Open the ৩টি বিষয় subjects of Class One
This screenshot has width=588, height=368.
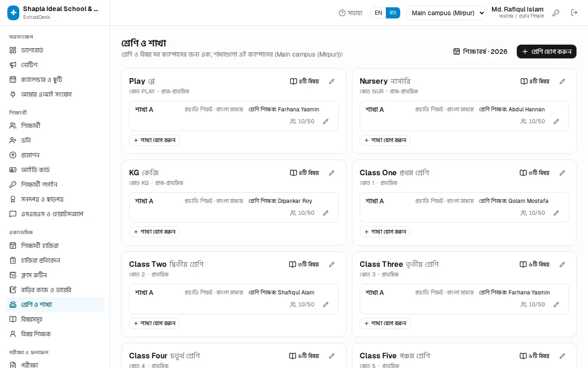[535, 173]
